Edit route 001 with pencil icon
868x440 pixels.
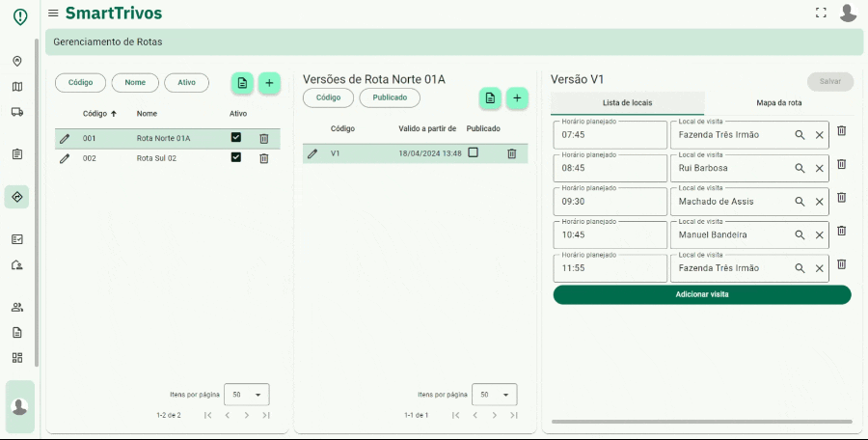click(65, 139)
